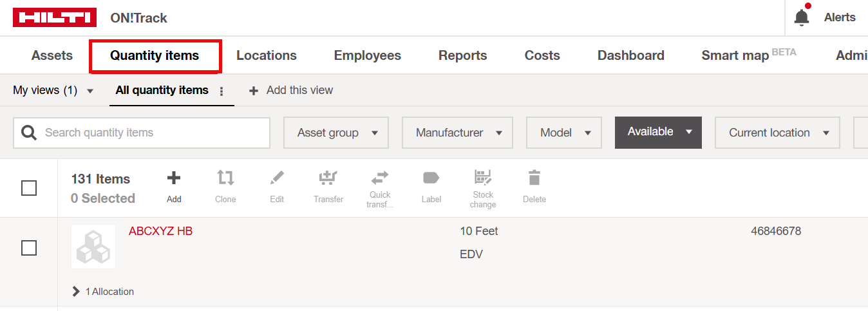This screenshot has width=868, height=311.
Task: Open the Asset group filter dropdown
Action: coord(336,133)
